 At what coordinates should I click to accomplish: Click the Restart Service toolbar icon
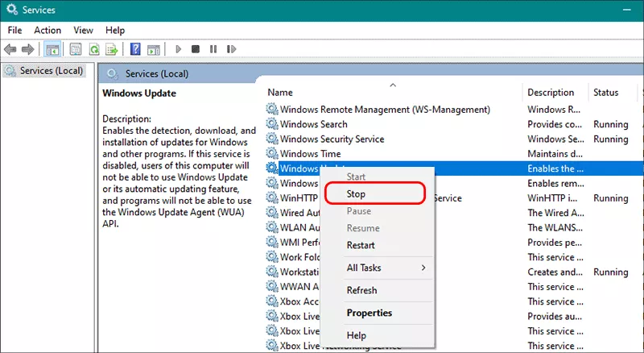click(231, 49)
